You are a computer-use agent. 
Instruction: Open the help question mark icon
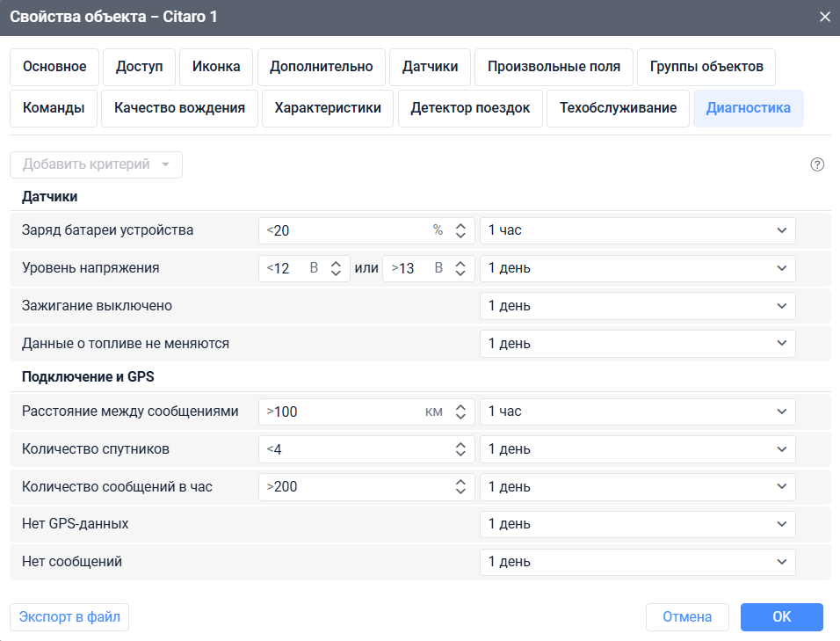tap(817, 164)
